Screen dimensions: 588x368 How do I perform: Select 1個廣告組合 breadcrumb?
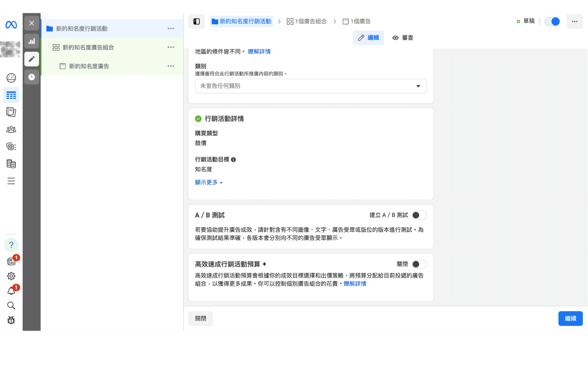pos(307,21)
